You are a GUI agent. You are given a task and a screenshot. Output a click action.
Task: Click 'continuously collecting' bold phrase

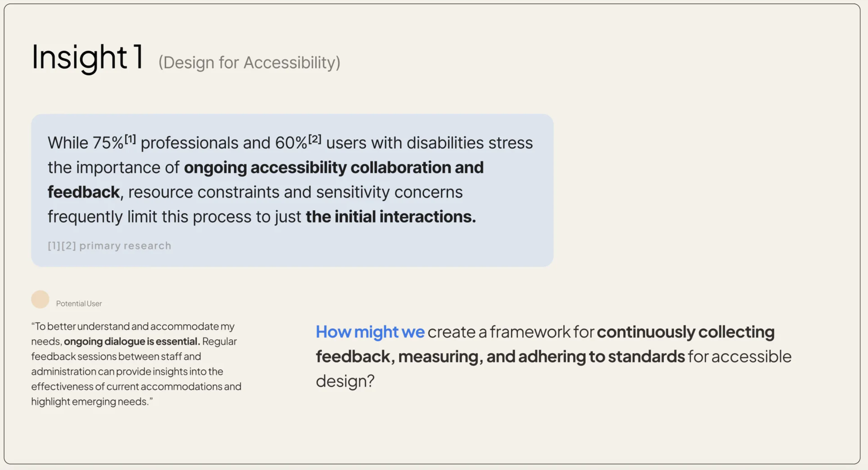pyautogui.click(x=686, y=332)
